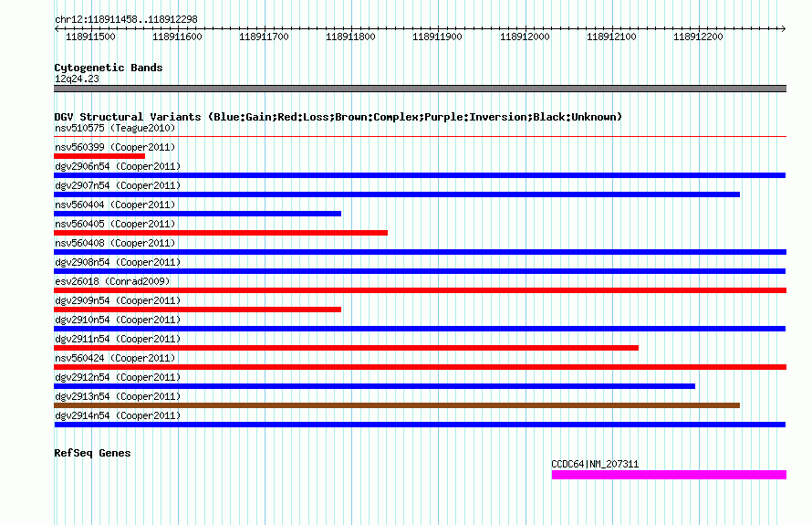Click ruler position 118911800
The height and width of the screenshot is (525, 812).
pos(350,37)
